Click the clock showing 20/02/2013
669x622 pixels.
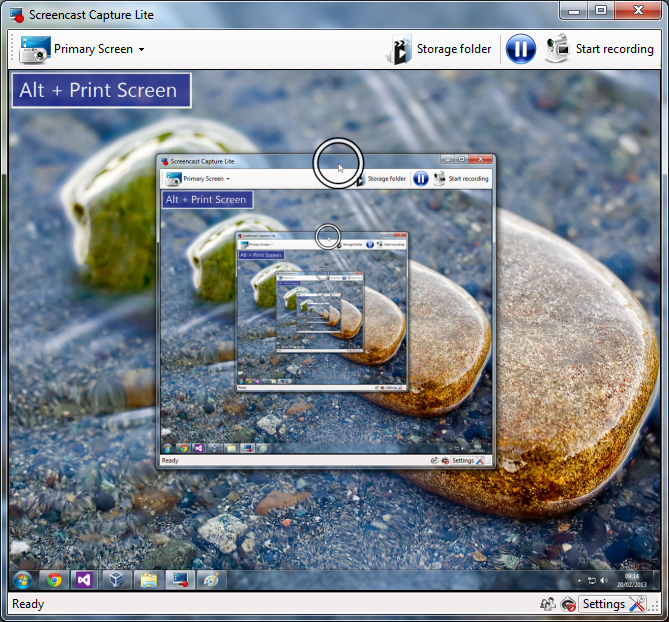pyautogui.click(x=632, y=580)
